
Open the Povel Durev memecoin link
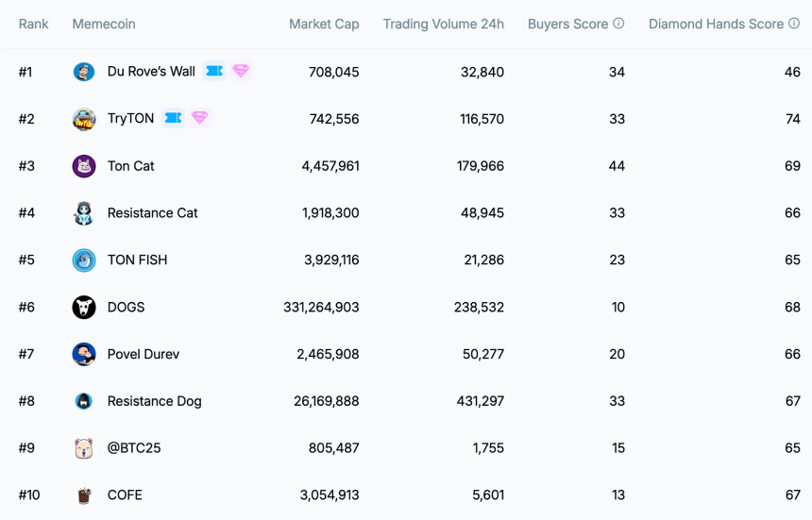144,354
